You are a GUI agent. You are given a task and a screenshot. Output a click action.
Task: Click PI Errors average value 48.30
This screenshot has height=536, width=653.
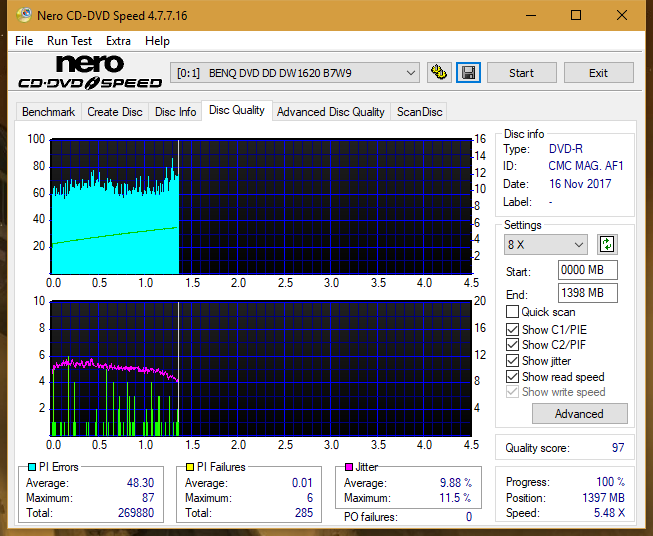click(x=140, y=483)
